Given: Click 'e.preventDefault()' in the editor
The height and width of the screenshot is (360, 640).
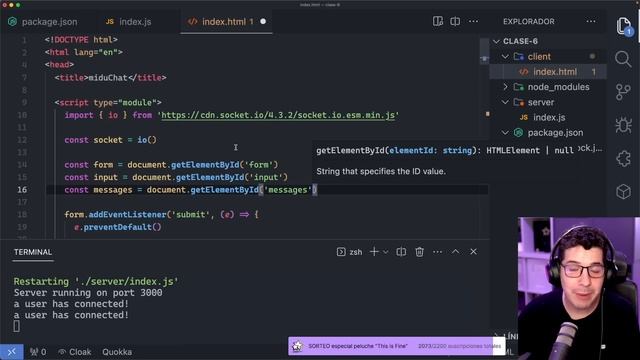Looking at the screenshot, I should (118, 227).
